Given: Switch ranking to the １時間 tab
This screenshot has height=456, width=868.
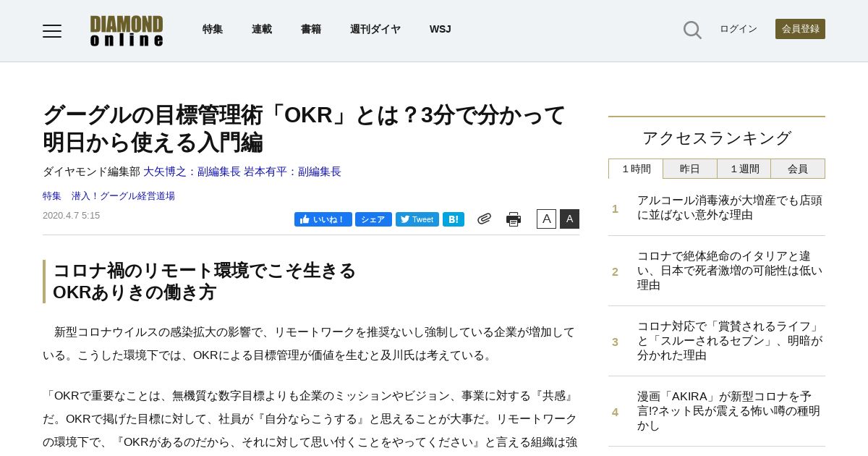Looking at the screenshot, I should pos(636,169).
